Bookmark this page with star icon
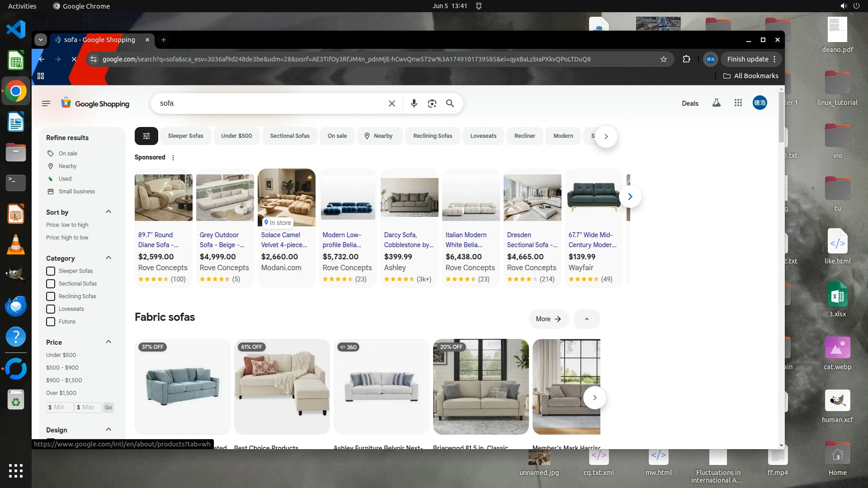 [x=663, y=59]
